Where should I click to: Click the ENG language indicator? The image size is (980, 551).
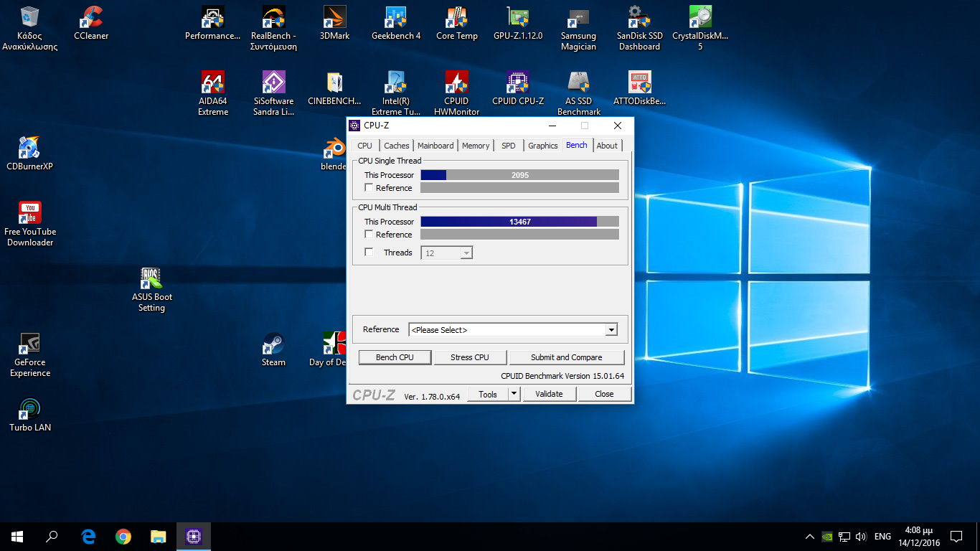[x=882, y=536]
